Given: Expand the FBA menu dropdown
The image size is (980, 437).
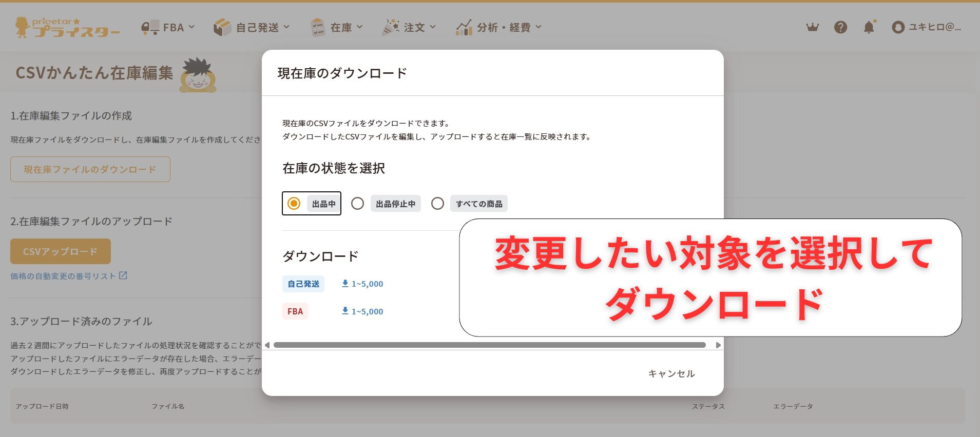Looking at the screenshot, I should point(168,27).
